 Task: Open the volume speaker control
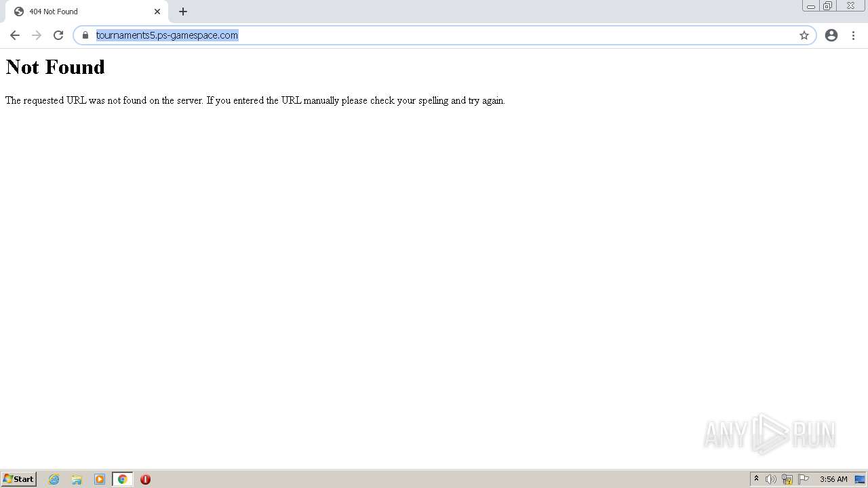click(771, 479)
